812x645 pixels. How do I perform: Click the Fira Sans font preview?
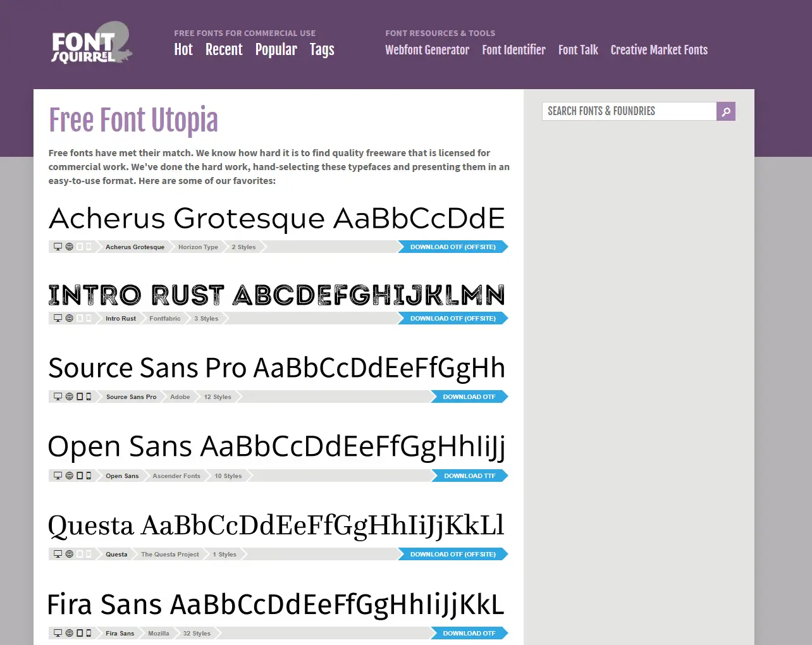click(276, 605)
